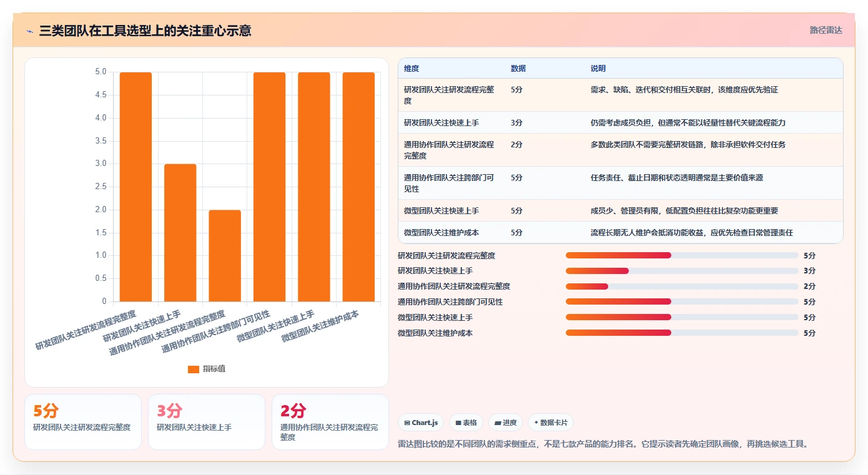Click the chart bar for 微型团队关注维护成本
Image resolution: width=868 pixels, height=475 pixels.
coord(358,187)
